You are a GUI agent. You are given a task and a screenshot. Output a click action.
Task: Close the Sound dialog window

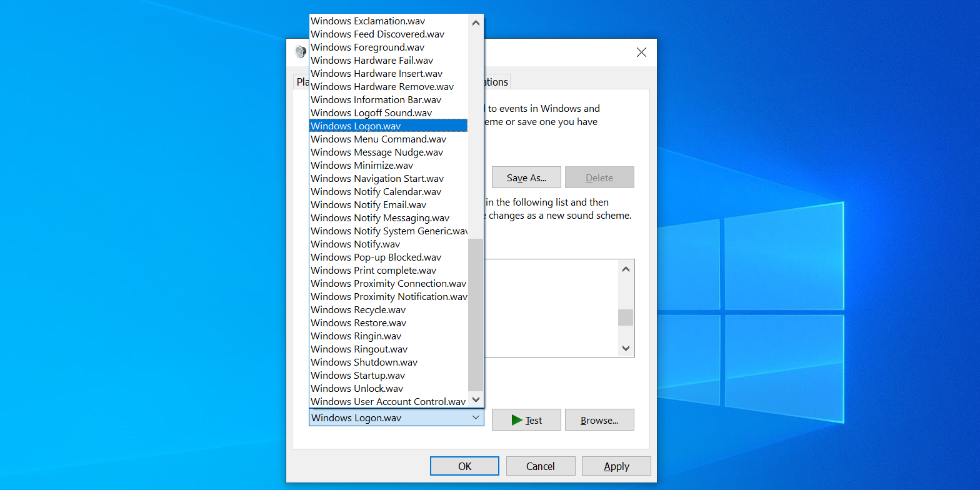tap(641, 52)
